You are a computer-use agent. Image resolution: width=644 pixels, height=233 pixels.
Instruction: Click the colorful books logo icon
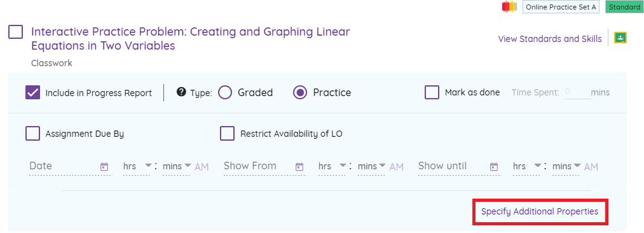click(509, 7)
